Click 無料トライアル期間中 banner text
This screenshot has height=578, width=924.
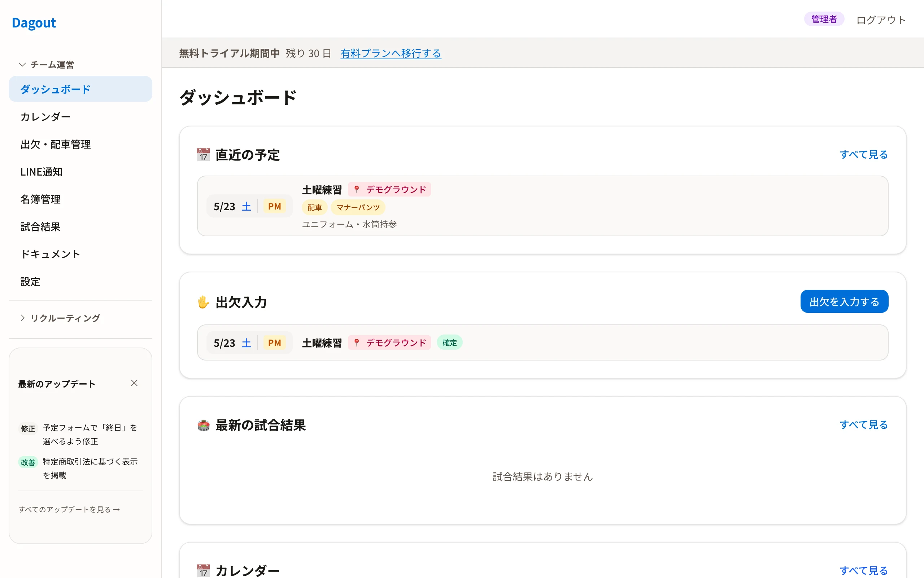[x=230, y=53]
